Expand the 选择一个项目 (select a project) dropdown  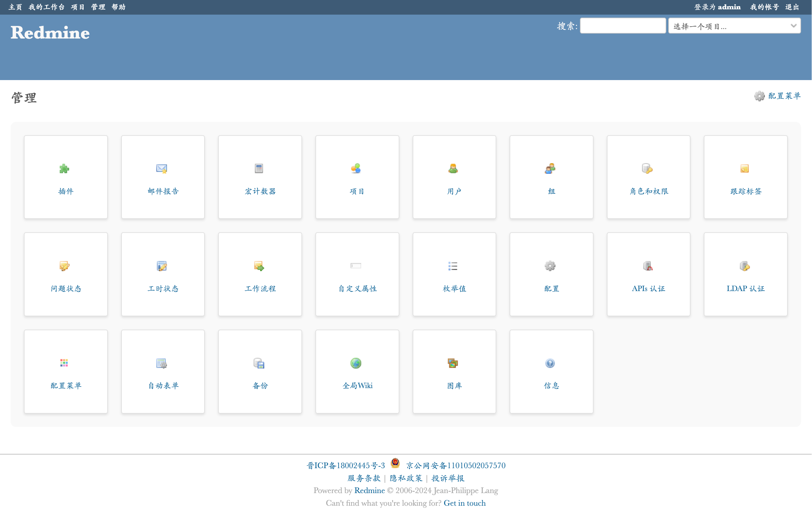734,26
